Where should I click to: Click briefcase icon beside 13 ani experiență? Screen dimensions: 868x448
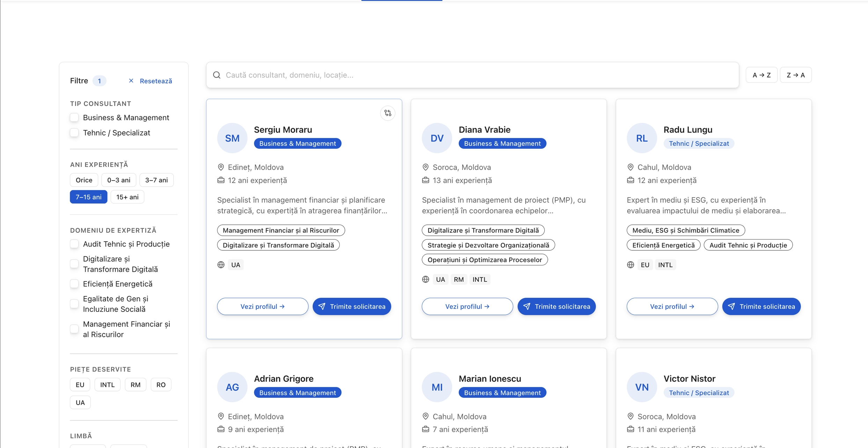[x=425, y=180]
